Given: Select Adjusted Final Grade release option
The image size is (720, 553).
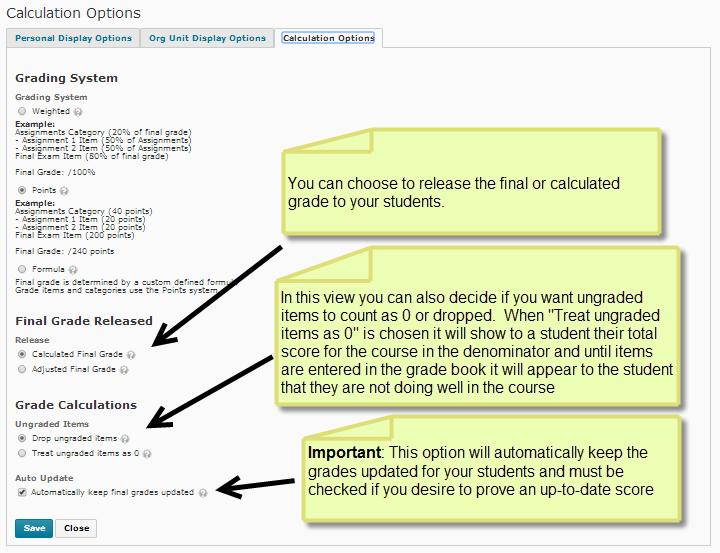Looking at the screenshot, I should 22,369.
